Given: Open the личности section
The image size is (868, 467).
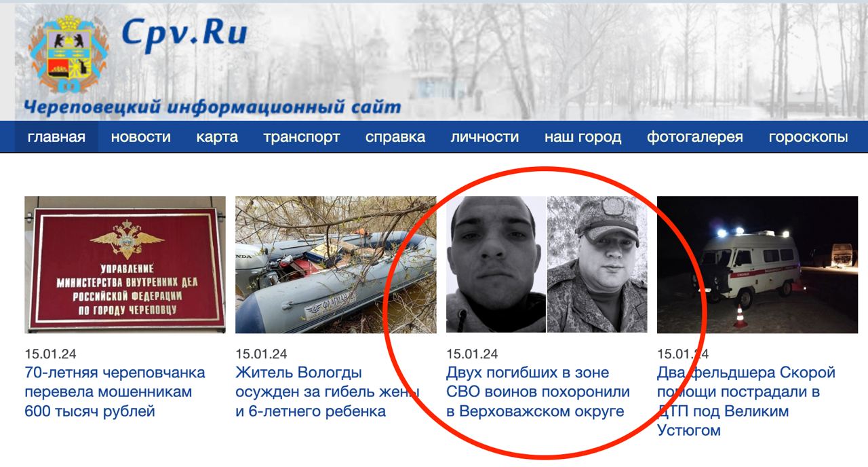Looking at the screenshot, I should (x=485, y=137).
